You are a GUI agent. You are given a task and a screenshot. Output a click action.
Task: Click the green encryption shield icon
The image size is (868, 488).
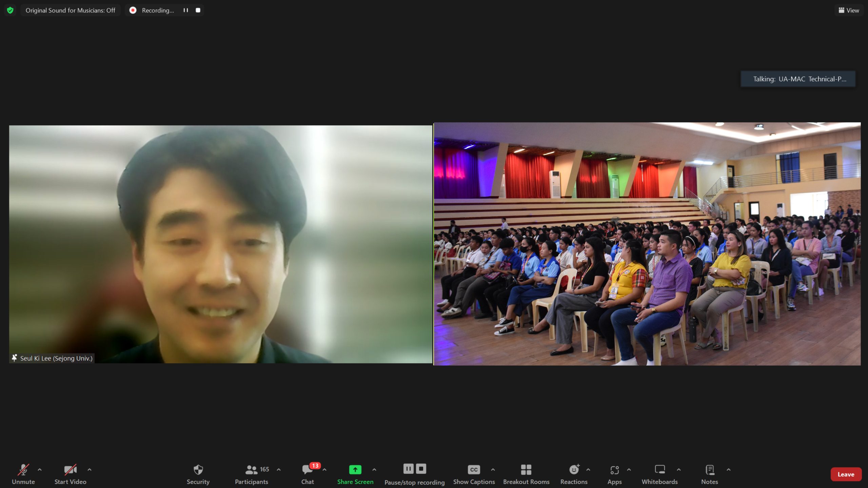click(10, 10)
